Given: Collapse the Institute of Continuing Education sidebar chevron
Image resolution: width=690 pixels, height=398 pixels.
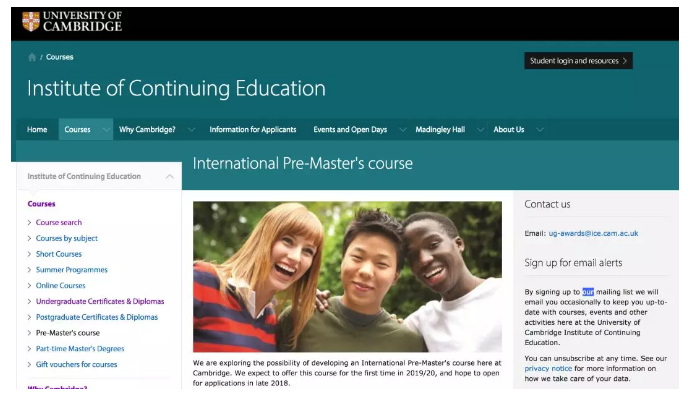Looking at the screenshot, I should [x=169, y=177].
